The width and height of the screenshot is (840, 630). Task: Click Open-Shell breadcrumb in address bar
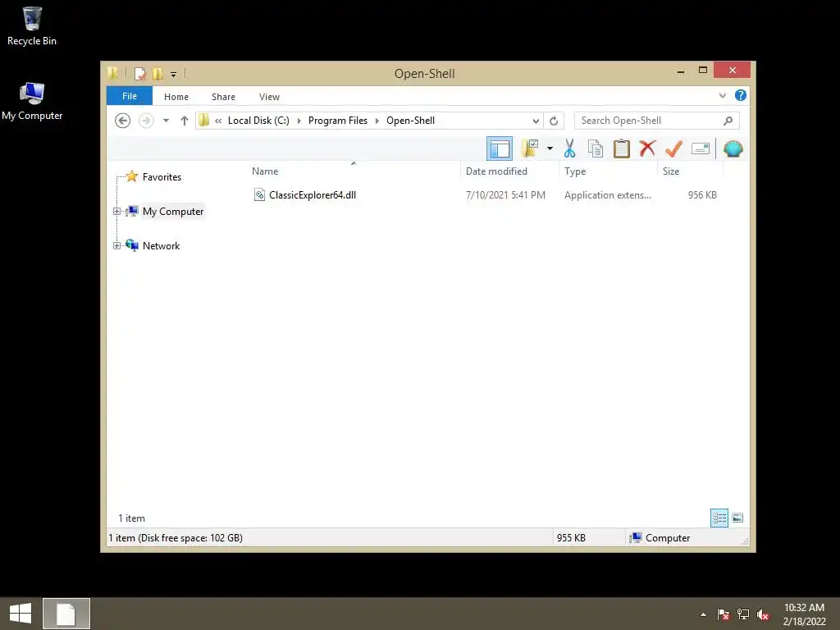(x=410, y=121)
